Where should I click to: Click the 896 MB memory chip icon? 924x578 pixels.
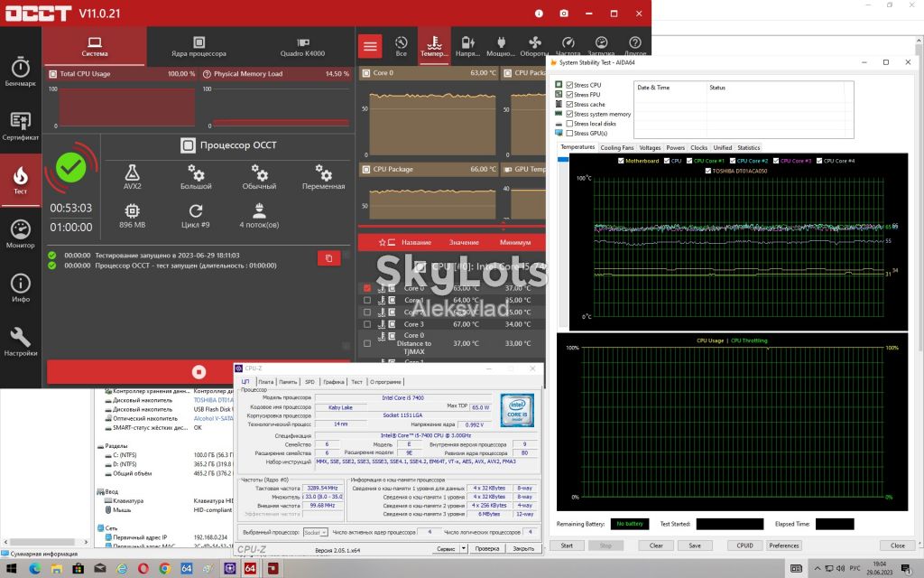point(132,216)
